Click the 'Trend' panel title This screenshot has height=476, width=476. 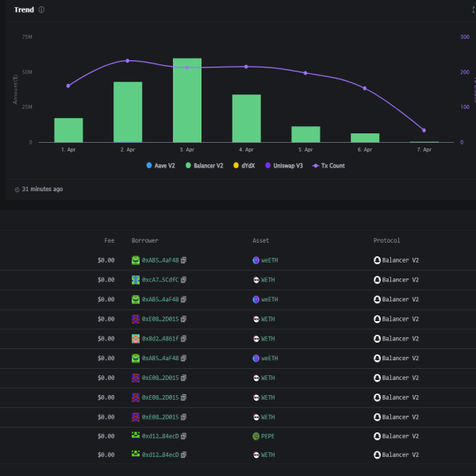point(24,10)
